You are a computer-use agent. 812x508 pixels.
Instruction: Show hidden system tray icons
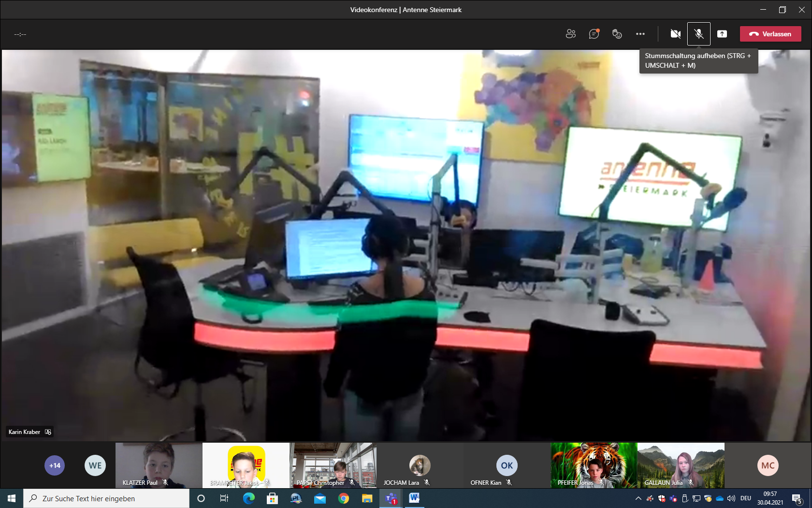(x=638, y=498)
